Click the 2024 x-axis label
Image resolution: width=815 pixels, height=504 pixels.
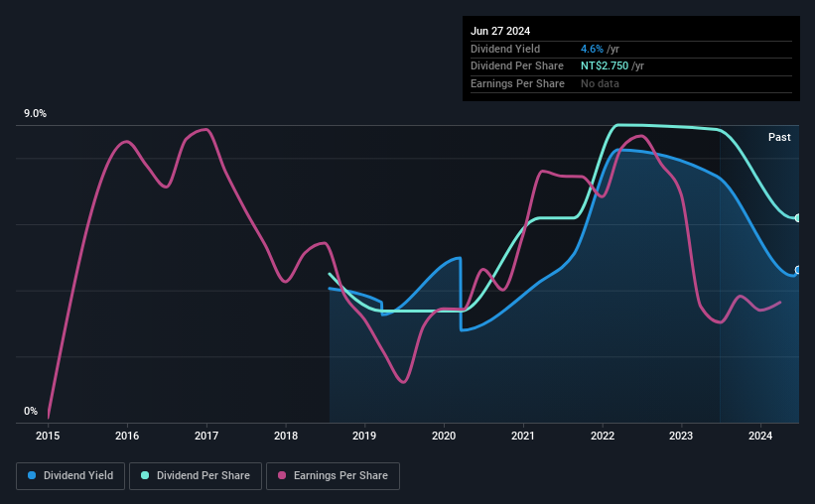[760, 436]
